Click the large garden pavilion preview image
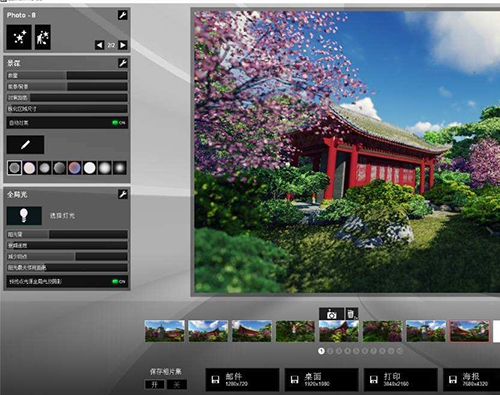Image resolution: width=500 pixels, height=395 pixels. click(347, 152)
